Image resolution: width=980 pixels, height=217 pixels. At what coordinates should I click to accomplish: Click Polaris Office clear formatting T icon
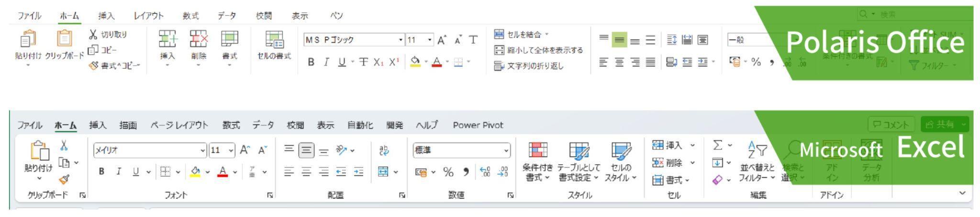coord(473,40)
